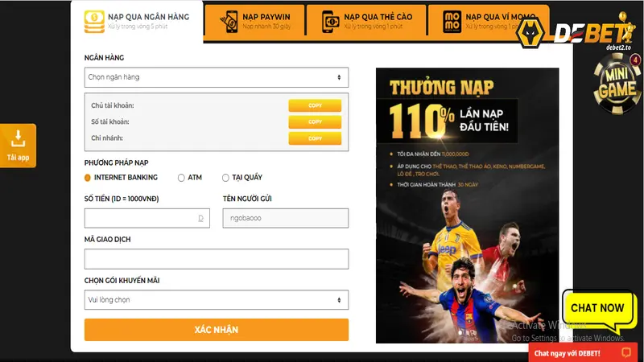Copy the Chủ tài khoản value
The image size is (644, 362).
click(x=315, y=105)
